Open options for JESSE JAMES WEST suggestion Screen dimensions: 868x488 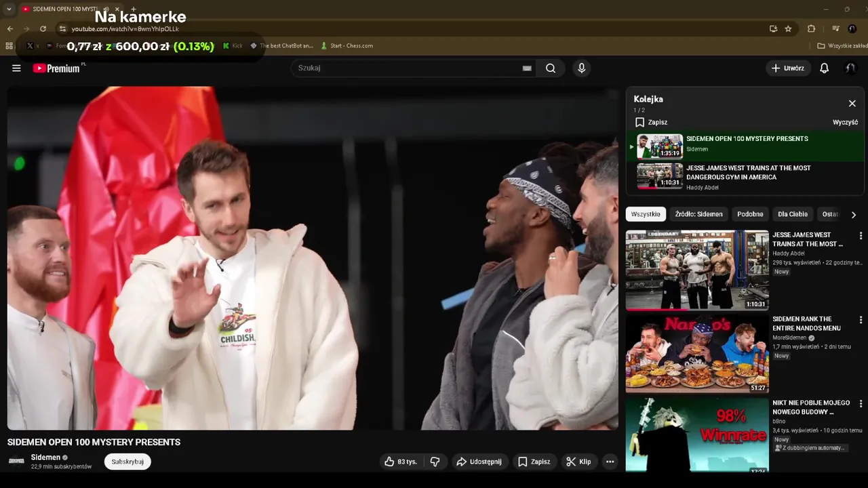(861, 236)
